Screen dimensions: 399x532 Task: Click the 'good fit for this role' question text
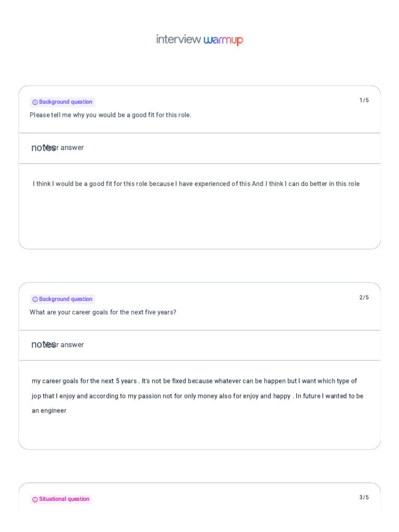click(110, 115)
